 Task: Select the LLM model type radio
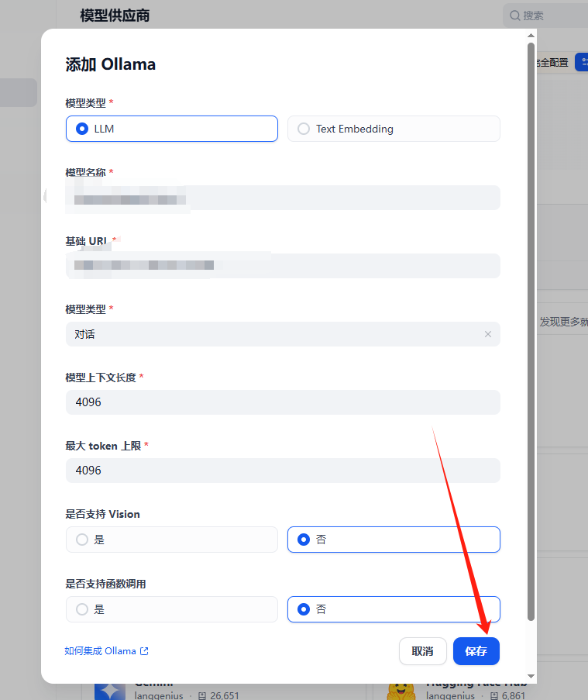[x=172, y=129]
